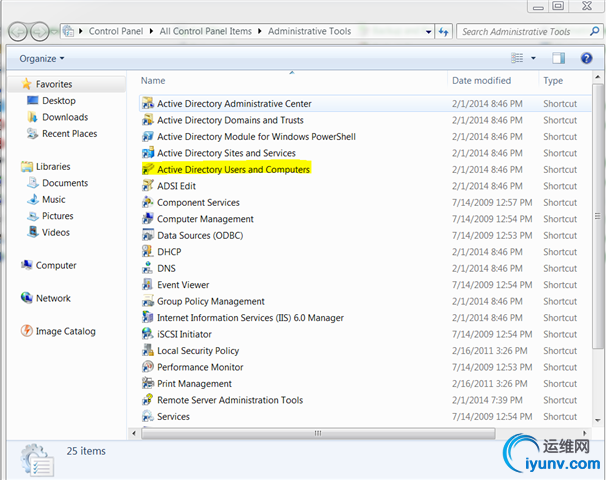Expand the arrow before Control Panel breadcrumb

pos(81,31)
